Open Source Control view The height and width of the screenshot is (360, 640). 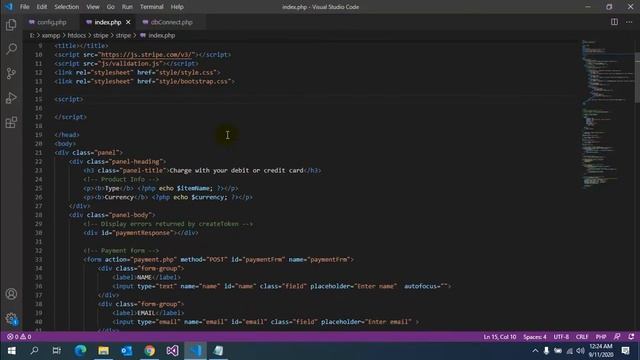tap(11, 73)
